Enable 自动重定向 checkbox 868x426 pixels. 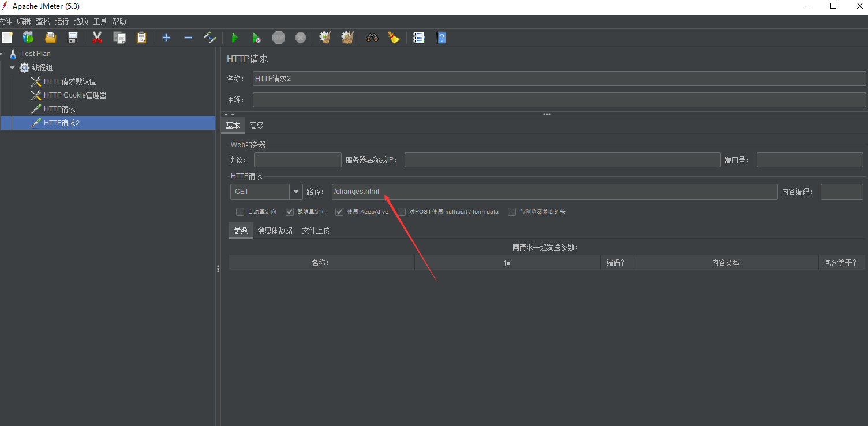pos(240,211)
